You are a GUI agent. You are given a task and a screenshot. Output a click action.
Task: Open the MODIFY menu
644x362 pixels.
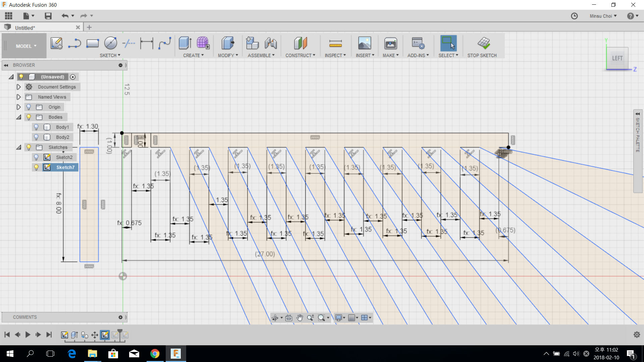click(x=228, y=55)
